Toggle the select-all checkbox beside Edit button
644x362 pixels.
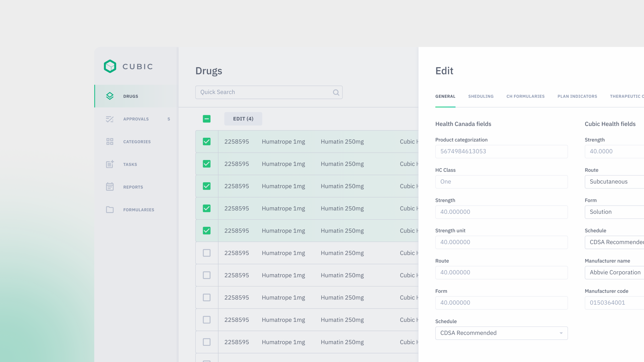click(206, 119)
